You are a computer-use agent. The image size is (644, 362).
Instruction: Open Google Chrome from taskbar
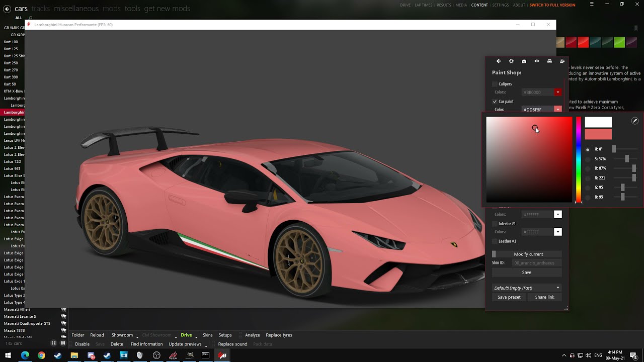tap(41, 355)
